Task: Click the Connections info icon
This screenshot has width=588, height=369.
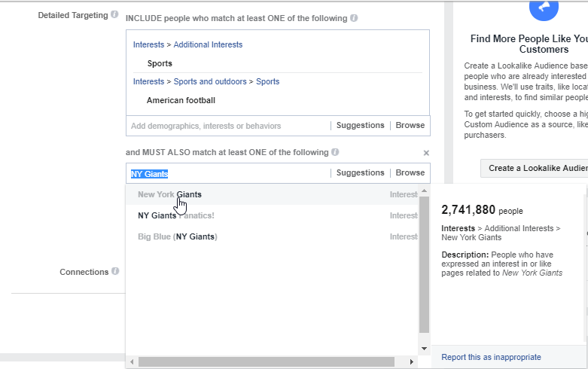Action: pyautogui.click(x=115, y=271)
